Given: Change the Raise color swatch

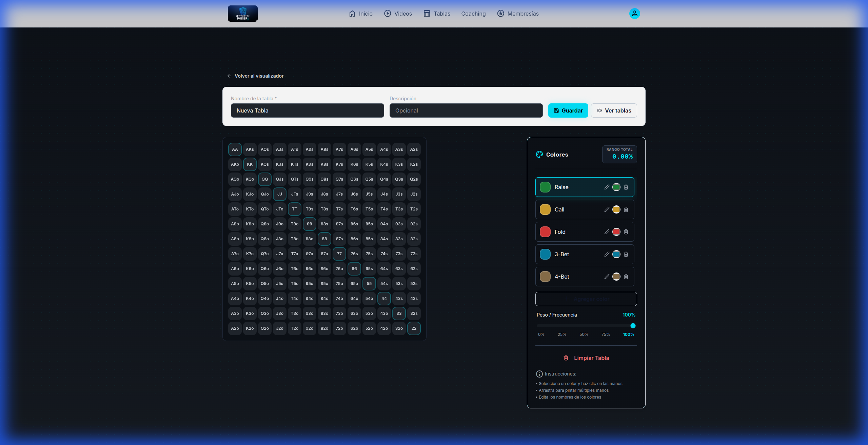Looking at the screenshot, I should point(616,187).
